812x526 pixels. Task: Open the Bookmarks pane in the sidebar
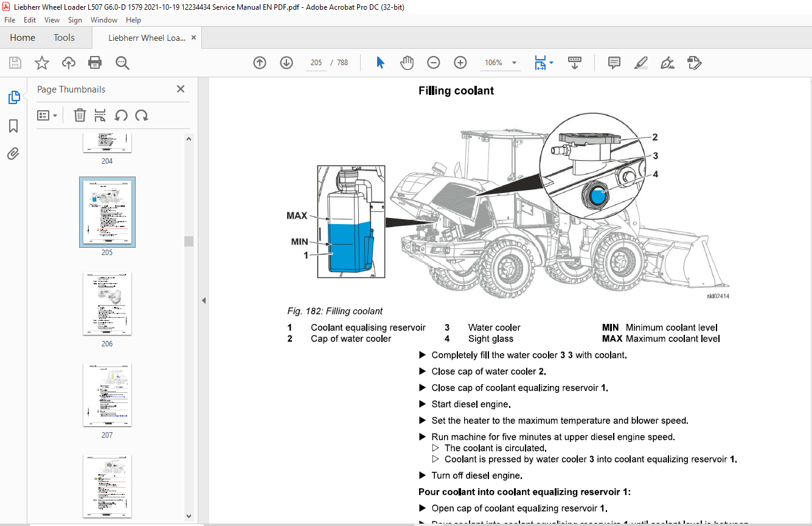tap(13, 126)
